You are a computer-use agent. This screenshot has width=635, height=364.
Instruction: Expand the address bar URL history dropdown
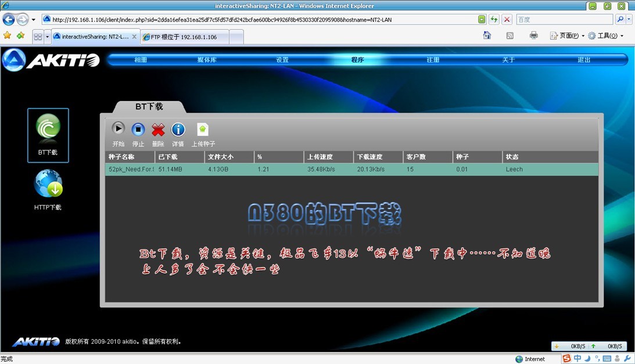[481, 19]
